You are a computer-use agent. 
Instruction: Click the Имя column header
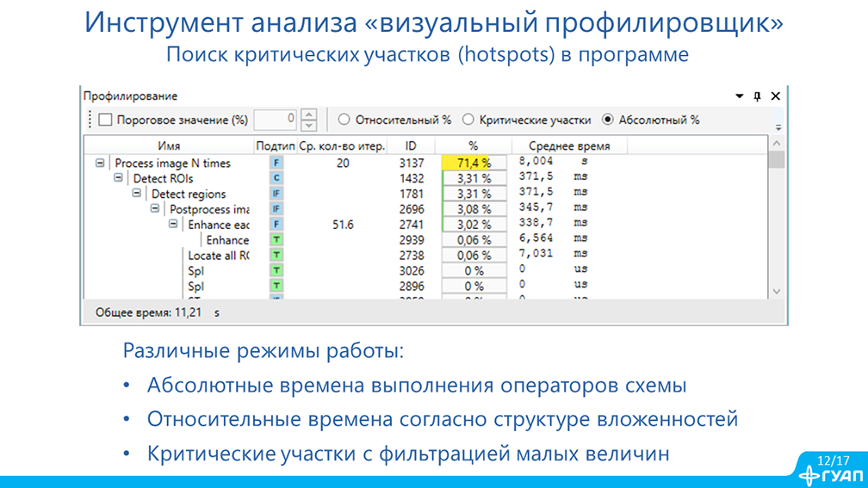(x=169, y=146)
